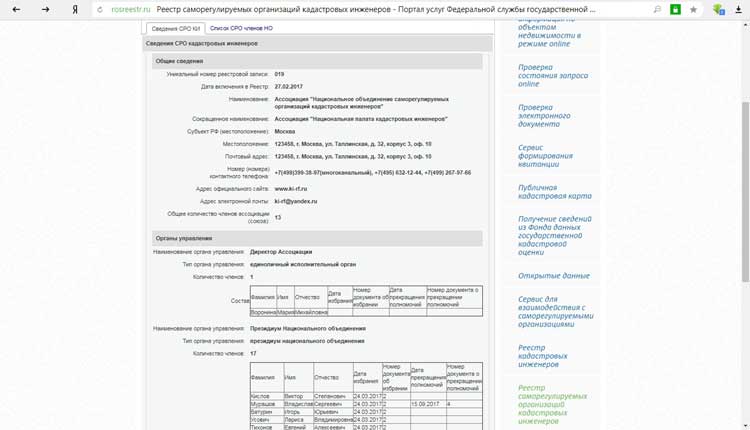Click the short name Национальная палата кадастровых инженеров

(x=361, y=119)
